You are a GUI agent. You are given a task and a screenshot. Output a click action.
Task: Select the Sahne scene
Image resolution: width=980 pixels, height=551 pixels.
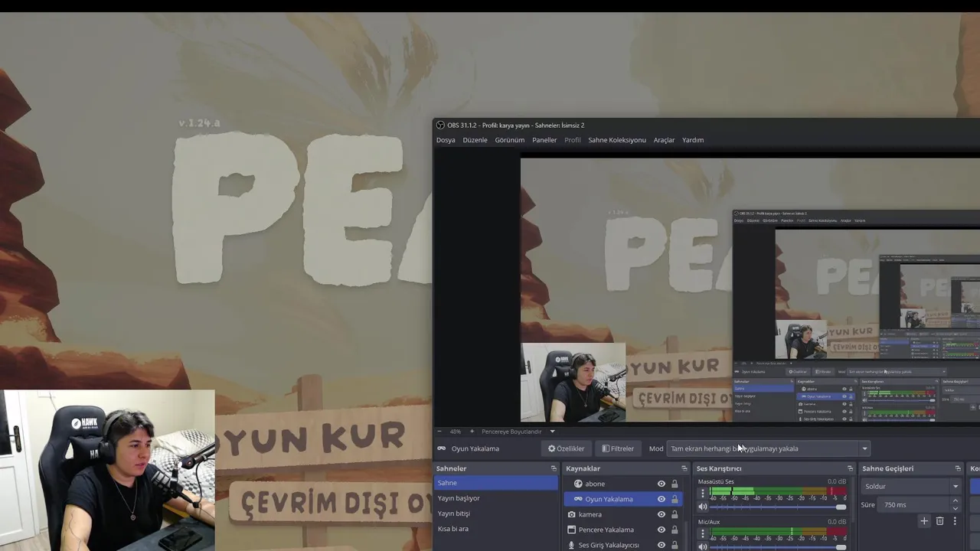tap(496, 483)
